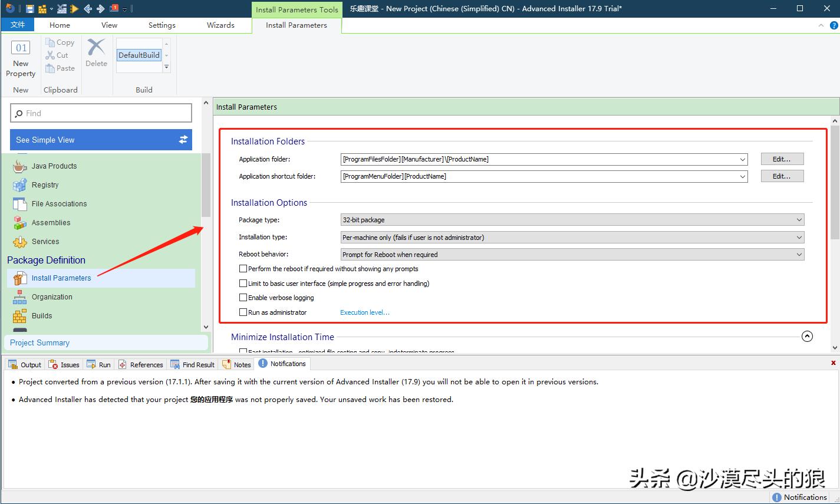This screenshot has width=840, height=504.
Task: Collapse the Minimize Installation Time section
Action: (x=807, y=337)
